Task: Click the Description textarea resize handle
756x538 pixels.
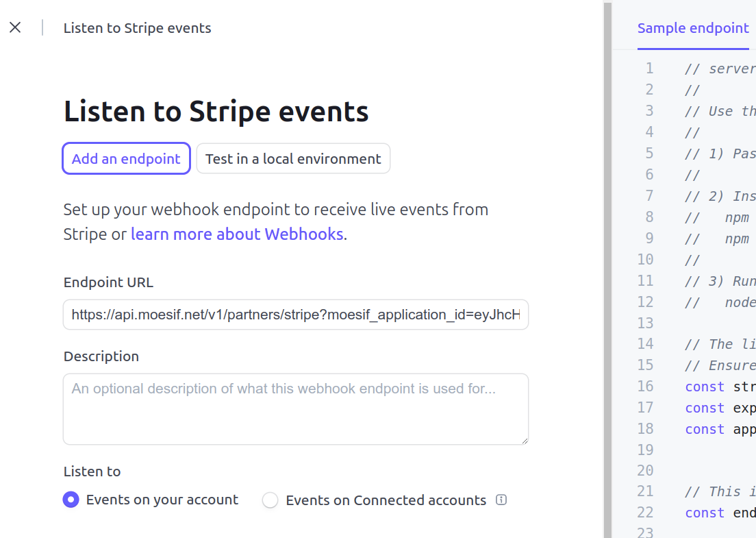Action: tap(524, 440)
